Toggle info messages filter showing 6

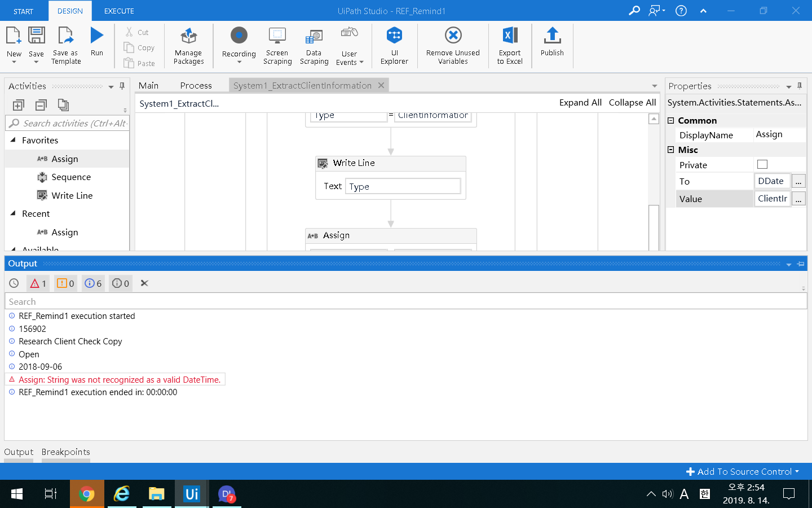pos(93,283)
